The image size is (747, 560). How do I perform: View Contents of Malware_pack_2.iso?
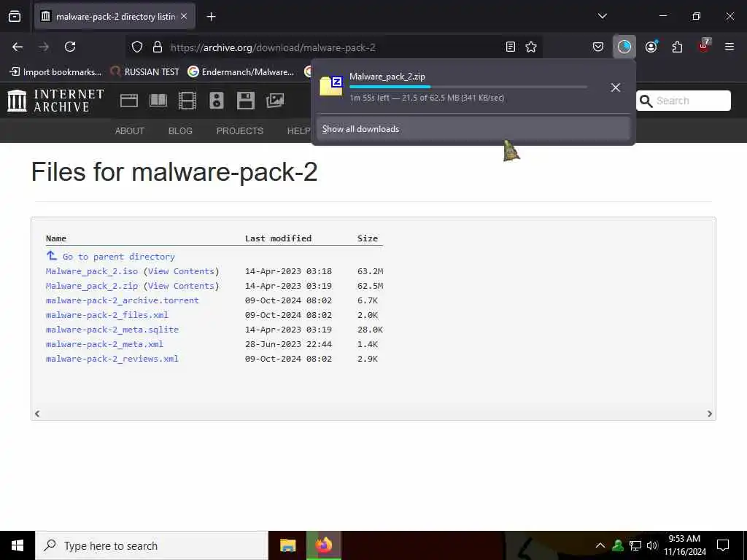tap(181, 271)
